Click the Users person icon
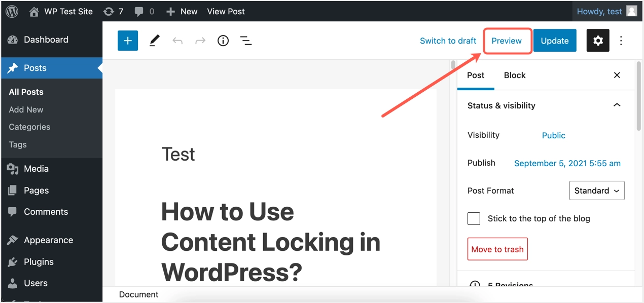The image size is (644, 303). pyautogui.click(x=13, y=283)
